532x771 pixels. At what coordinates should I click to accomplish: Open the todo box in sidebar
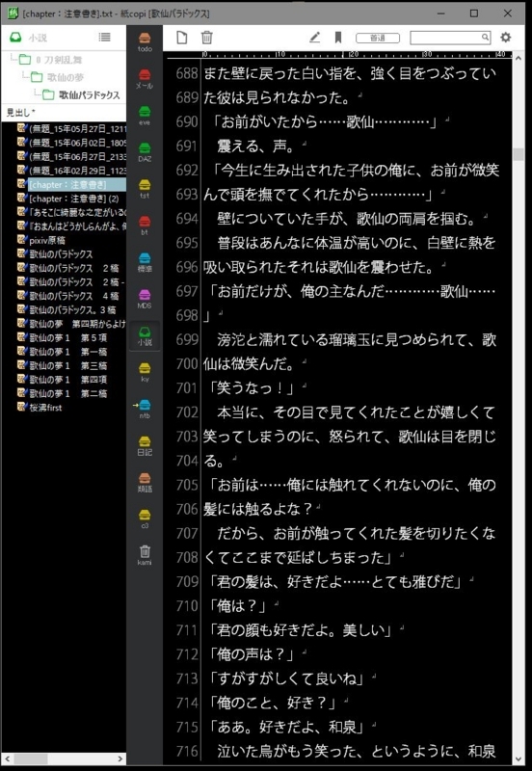coord(145,41)
